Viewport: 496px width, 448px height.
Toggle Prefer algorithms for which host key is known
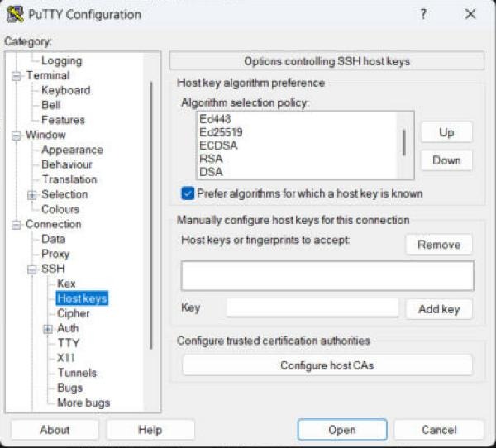coord(188,193)
